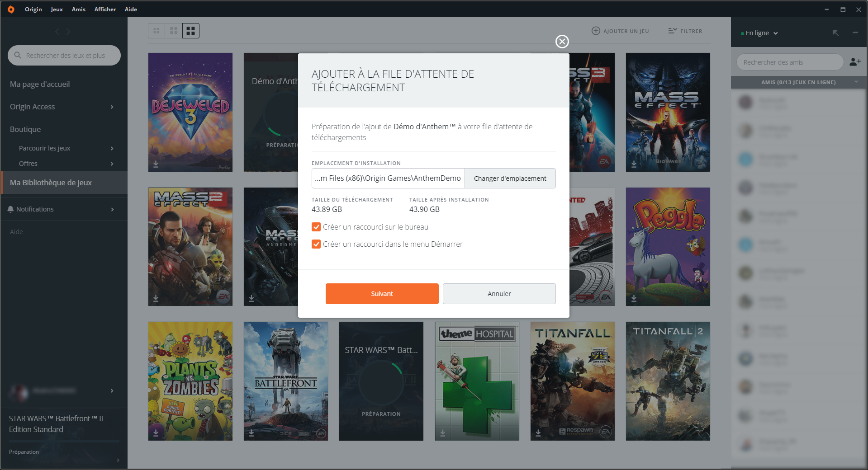868x470 pixels.
Task: Open the Aide menu
Action: click(131, 9)
